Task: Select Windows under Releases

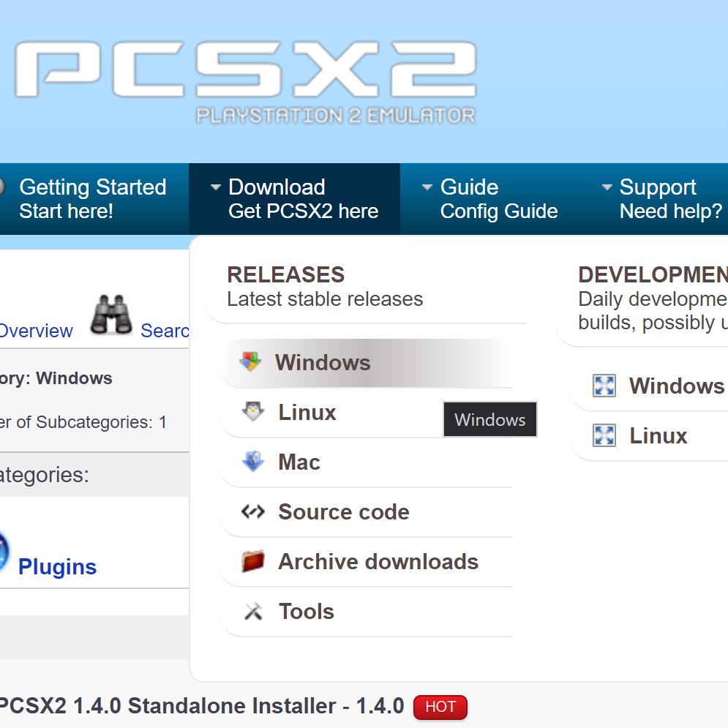Action: [x=367, y=363]
